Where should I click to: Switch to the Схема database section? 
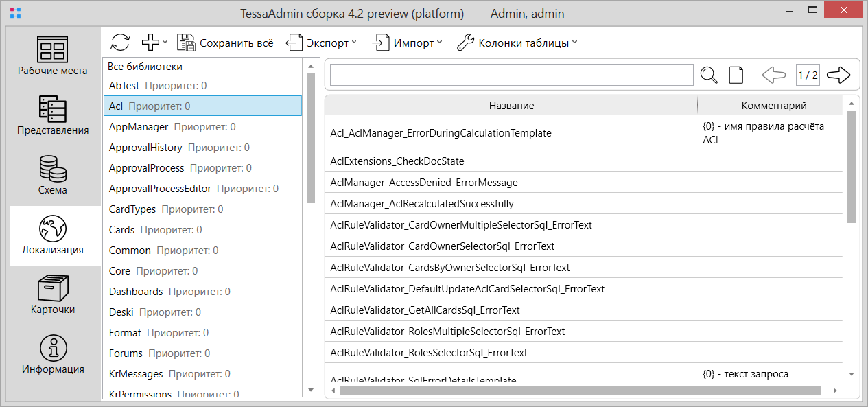53,176
